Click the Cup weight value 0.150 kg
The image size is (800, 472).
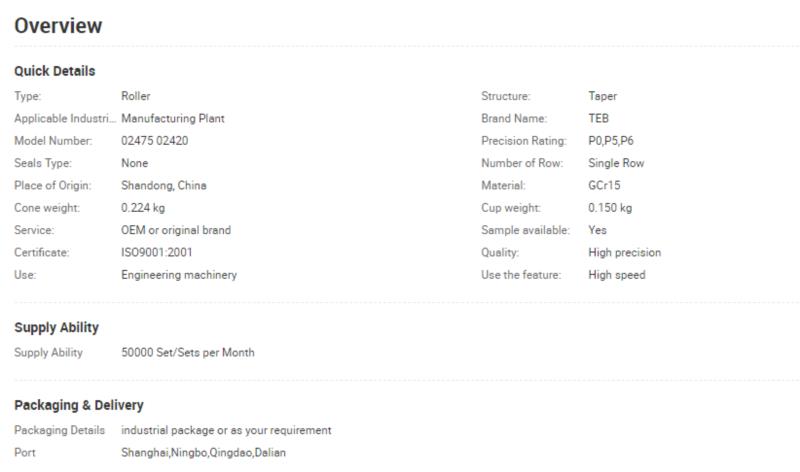[610, 208]
